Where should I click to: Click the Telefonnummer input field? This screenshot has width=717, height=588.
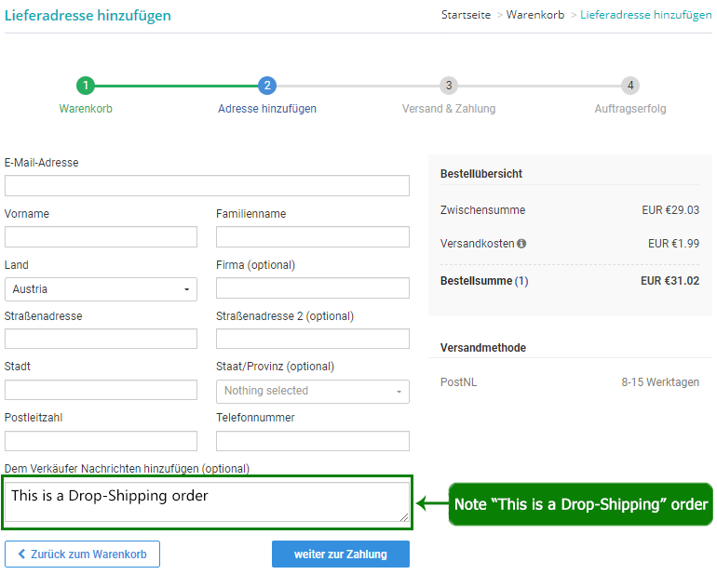point(312,441)
